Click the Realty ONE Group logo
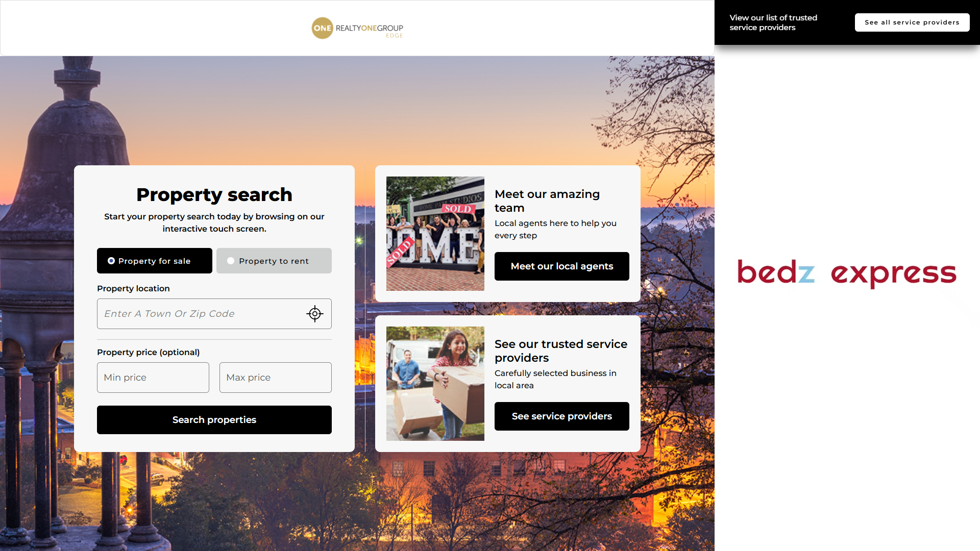The image size is (980, 551). tap(357, 28)
